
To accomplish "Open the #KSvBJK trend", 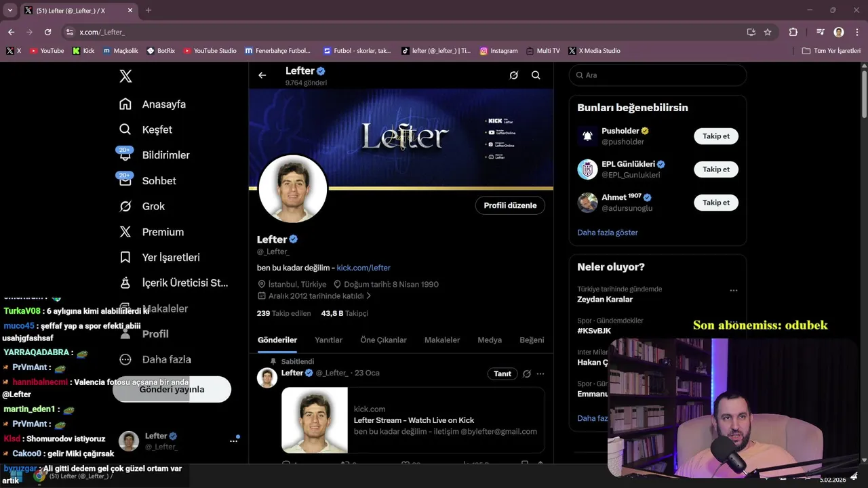I will (594, 331).
